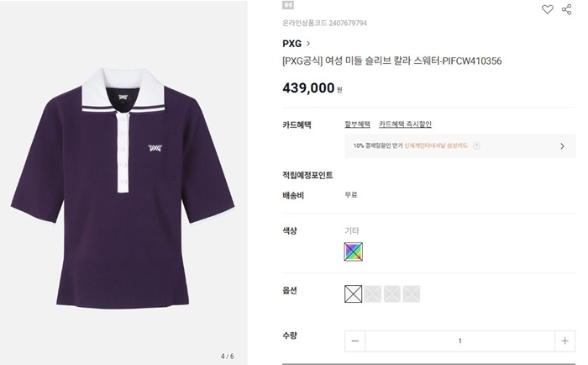Expand the 10% 결제일할인 banner arrow
588x365 pixels.
(x=562, y=145)
